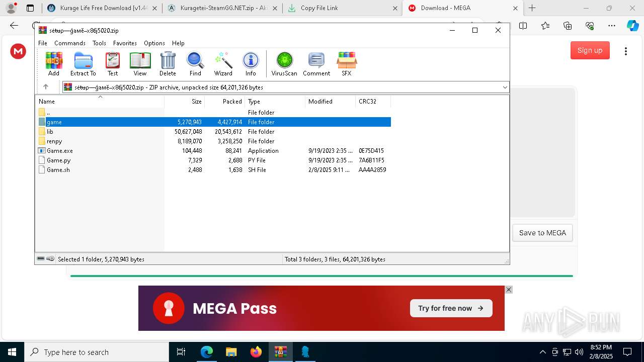Switch to Copy File Link tab

[342, 8]
